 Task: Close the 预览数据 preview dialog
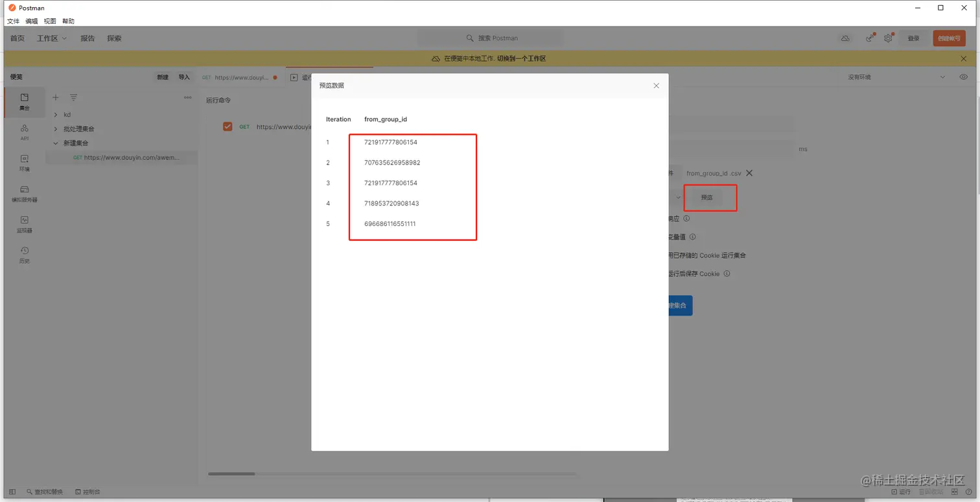[656, 86]
